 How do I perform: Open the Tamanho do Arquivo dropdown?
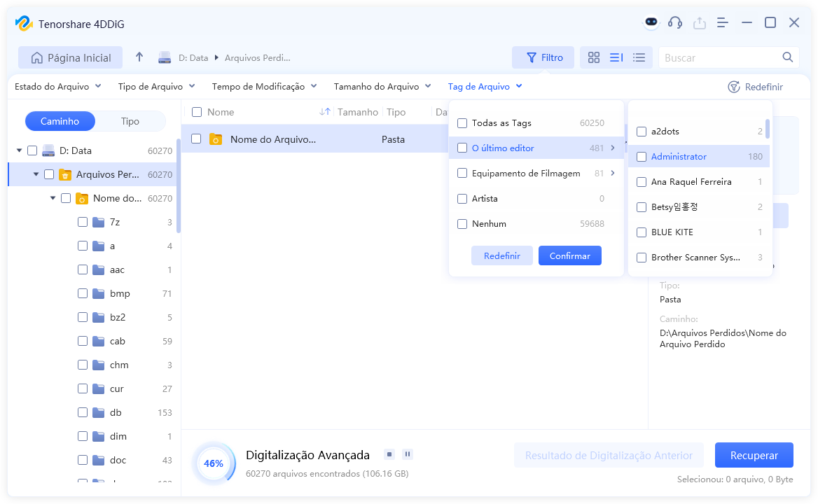tap(382, 86)
